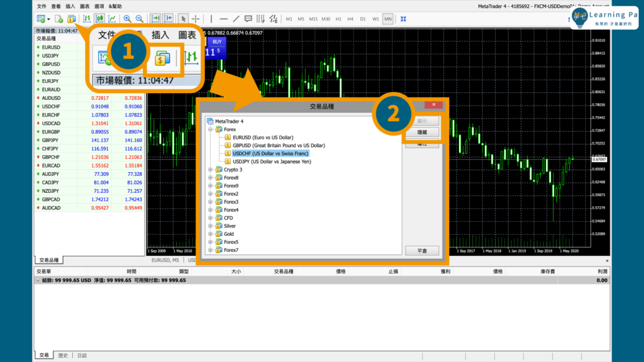Switch to the 歷史 terminal tab
The height and width of the screenshot is (362, 644).
pos(63,356)
